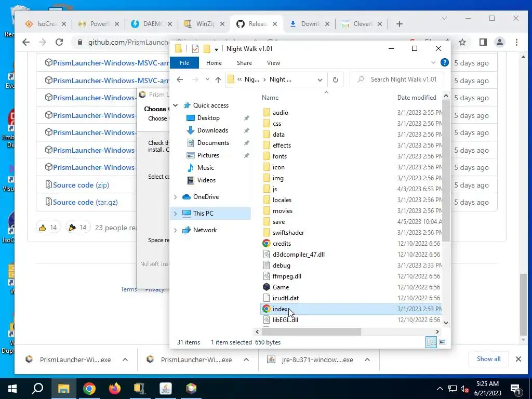Switch to Share ribbon tab
This screenshot has height=399, width=532.
tap(244, 63)
